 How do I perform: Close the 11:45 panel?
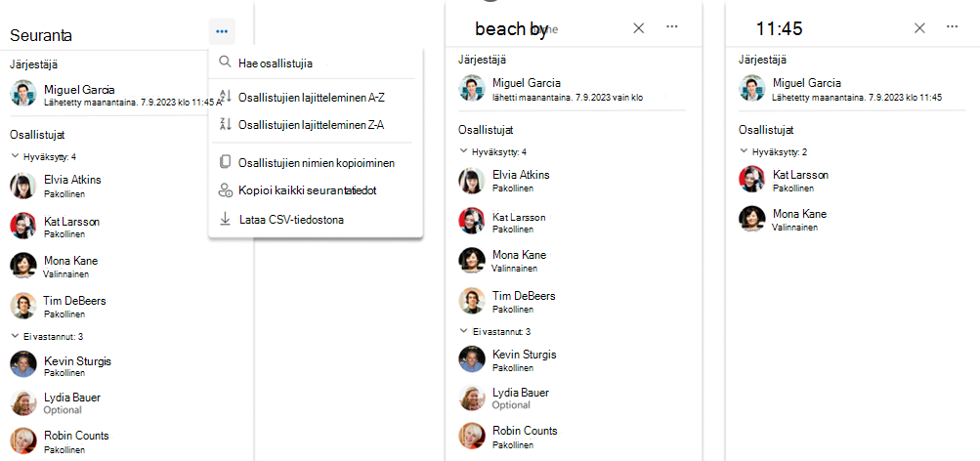(x=919, y=28)
